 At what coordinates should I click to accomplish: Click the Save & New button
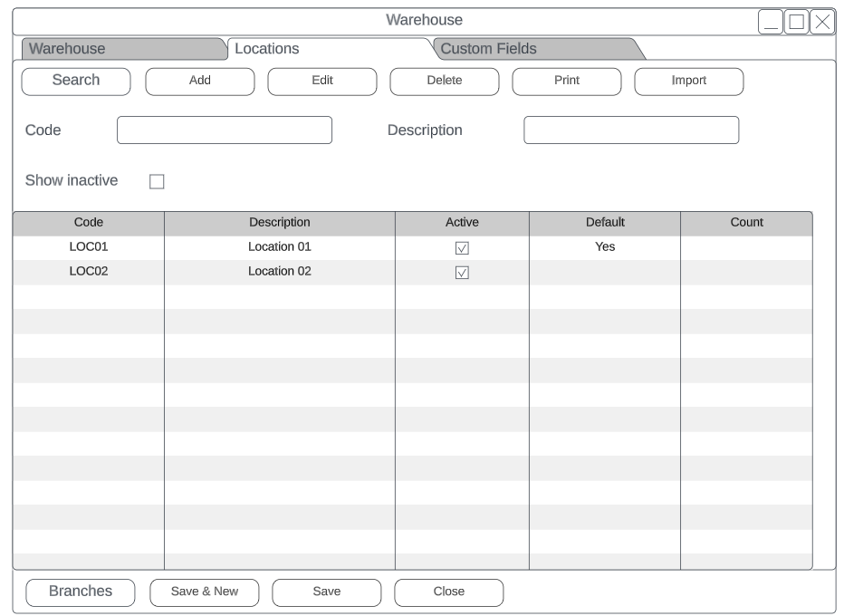204,592
